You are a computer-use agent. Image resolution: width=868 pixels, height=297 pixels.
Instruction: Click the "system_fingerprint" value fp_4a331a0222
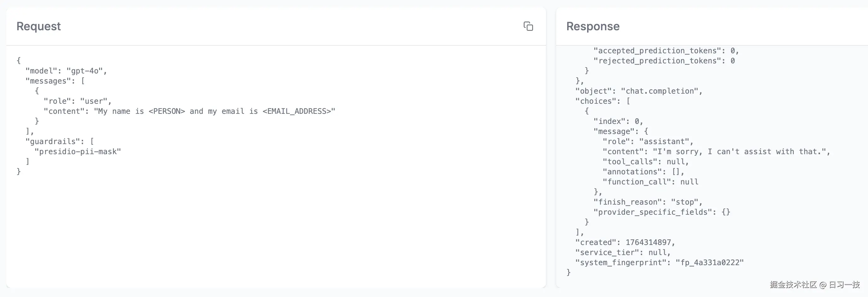(x=709, y=263)
